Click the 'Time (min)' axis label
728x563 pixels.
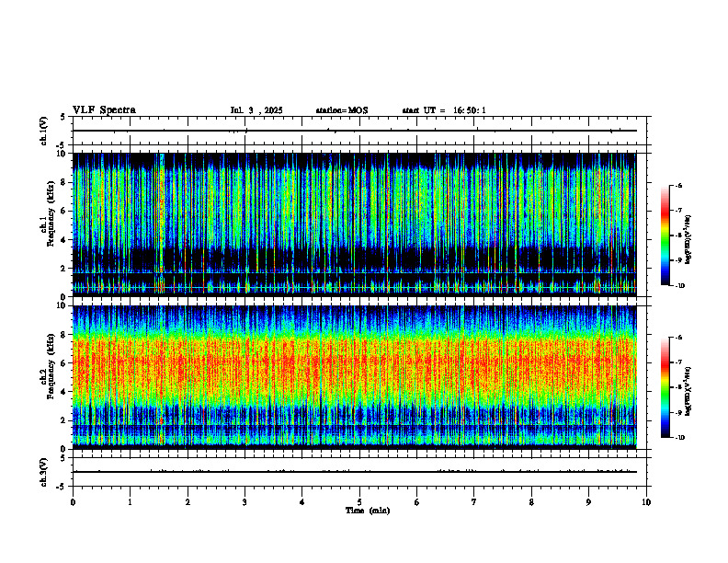[368, 511]
